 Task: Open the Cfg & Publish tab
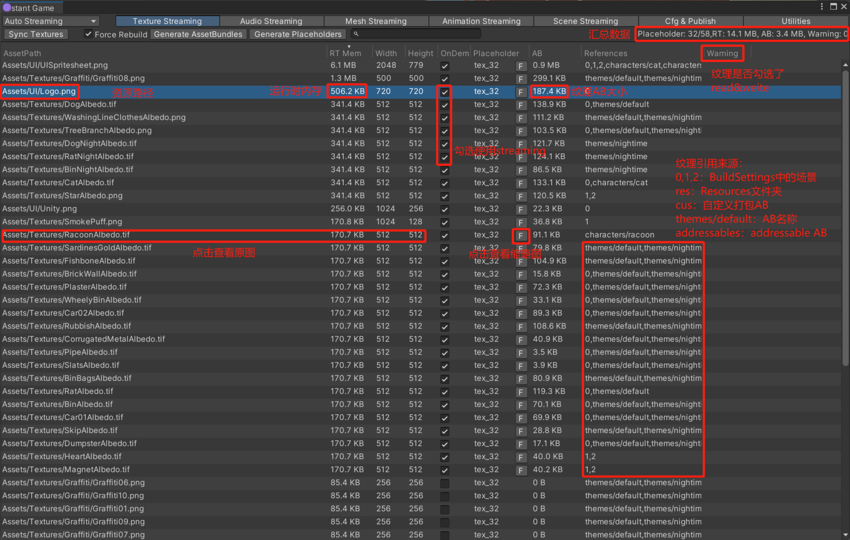[690, 21]
